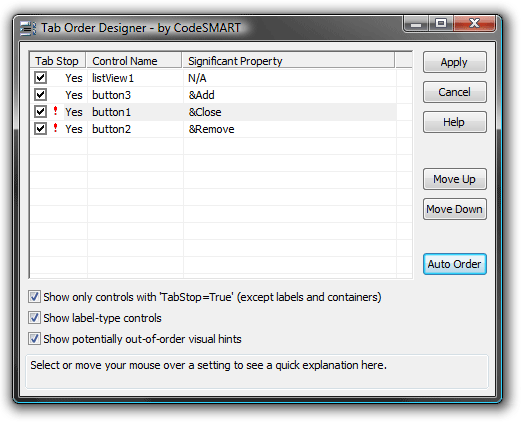
Task: Run Auto Order on controls
Action: 455,264
